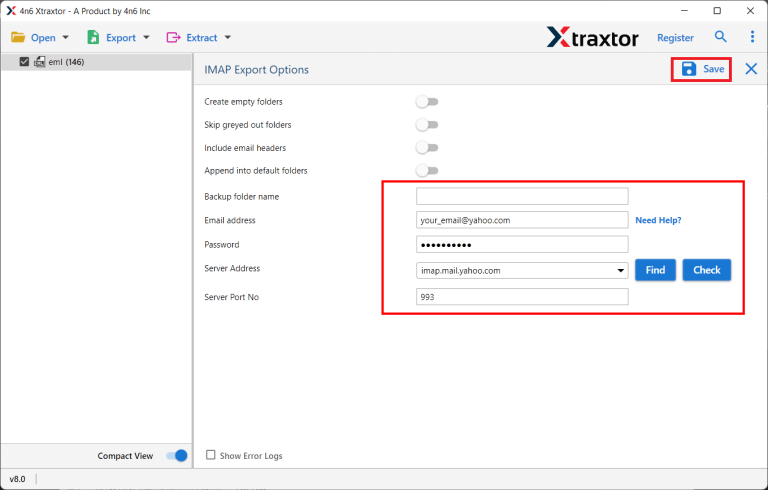768x490 pixels.
Task: Expand the Extract dropdown arrow
Action: (x=228, y=38)
